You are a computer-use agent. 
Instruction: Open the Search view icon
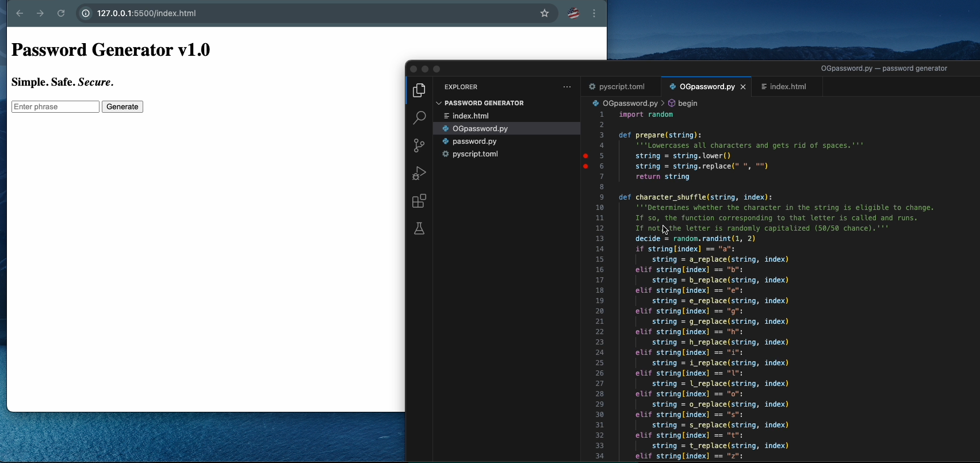419,118
